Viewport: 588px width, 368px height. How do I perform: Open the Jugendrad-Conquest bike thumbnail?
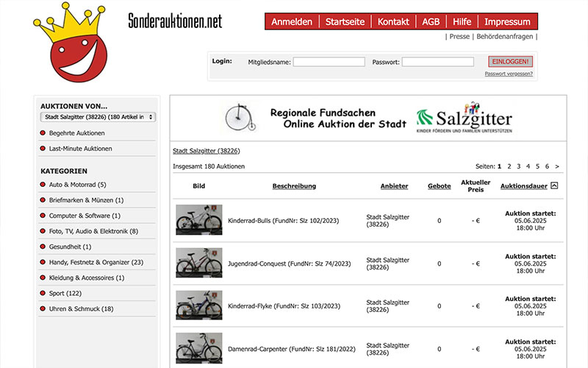click(198, 263)
